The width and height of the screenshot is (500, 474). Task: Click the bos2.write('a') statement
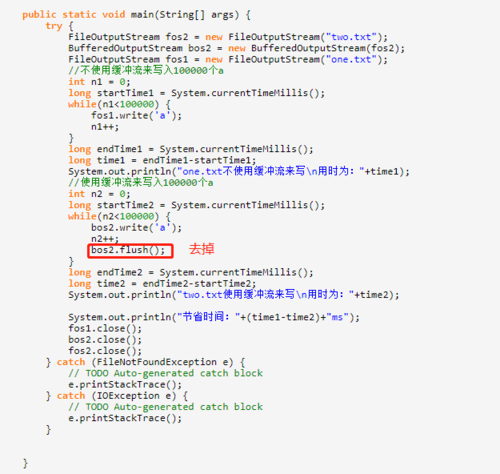tap(137, 228)
